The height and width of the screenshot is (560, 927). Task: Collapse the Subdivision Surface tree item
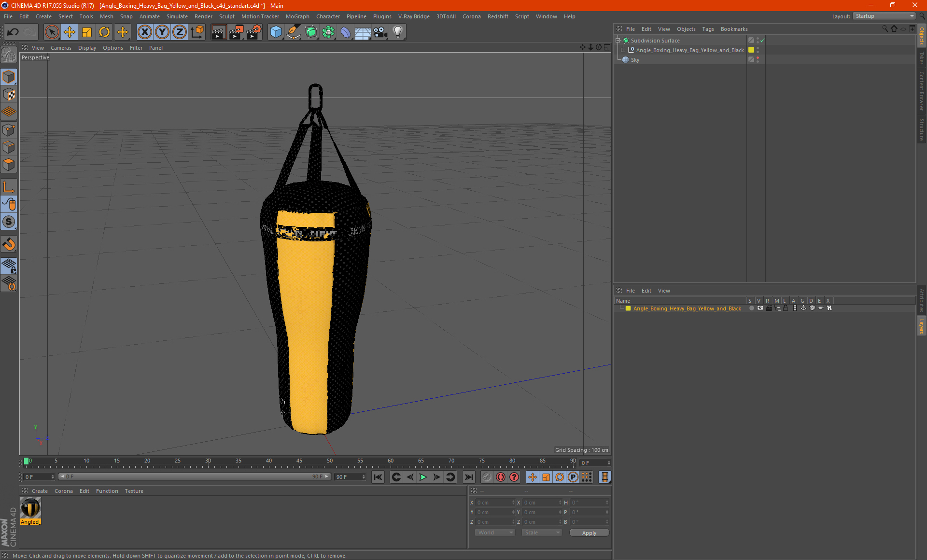point(618,41)
